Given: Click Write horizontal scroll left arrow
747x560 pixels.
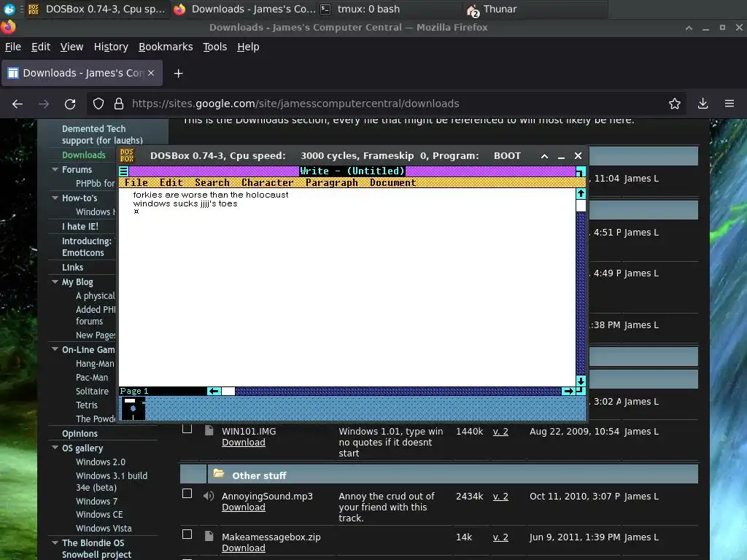Looking at the screenshot, I should 214,391.
